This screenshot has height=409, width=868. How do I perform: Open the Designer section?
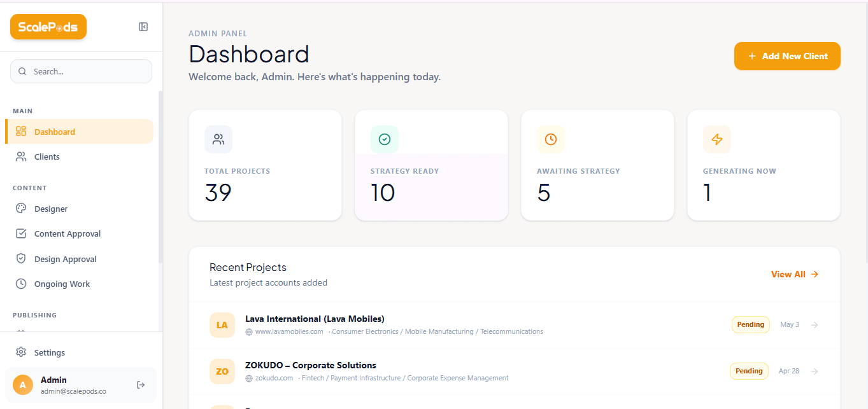point(80,209)
